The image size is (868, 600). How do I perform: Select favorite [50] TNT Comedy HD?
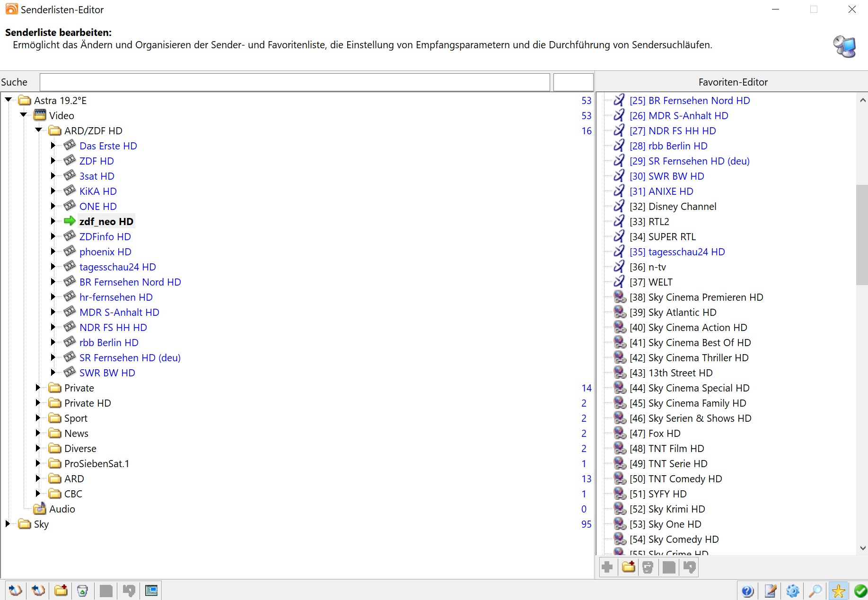tap(675, 478)
